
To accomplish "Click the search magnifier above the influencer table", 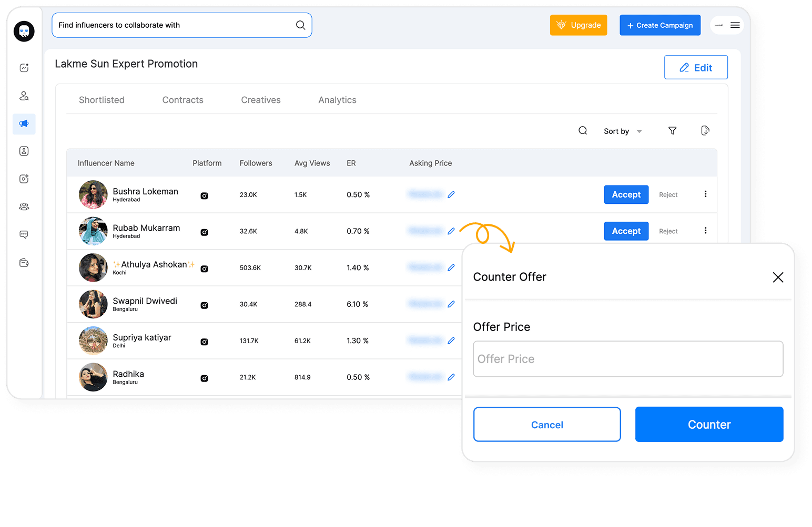I will 583,130.
